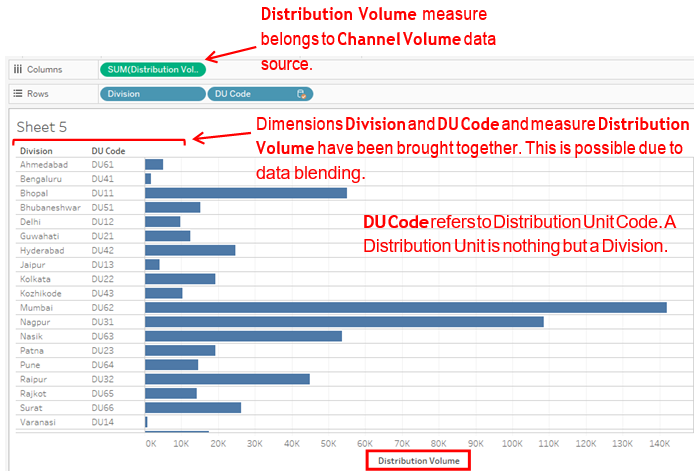Click the Rows shelf icon

coord(18,94)
